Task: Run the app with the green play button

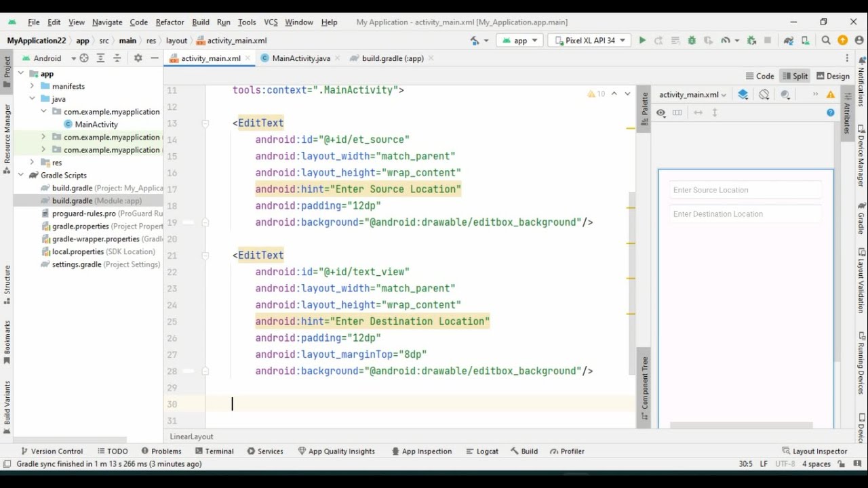Action: tap(642, 41)
